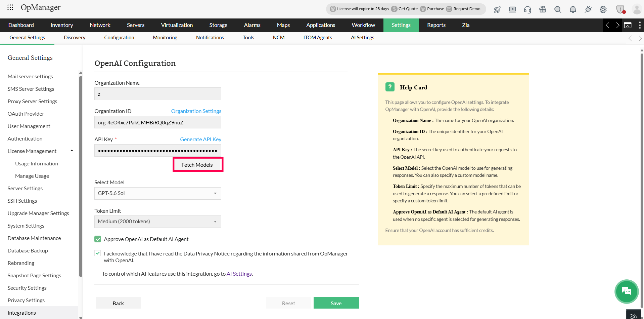The image size is (644, 319).
Task: Click the rocket quick-start icon
Action: click(x=497, y=9)
